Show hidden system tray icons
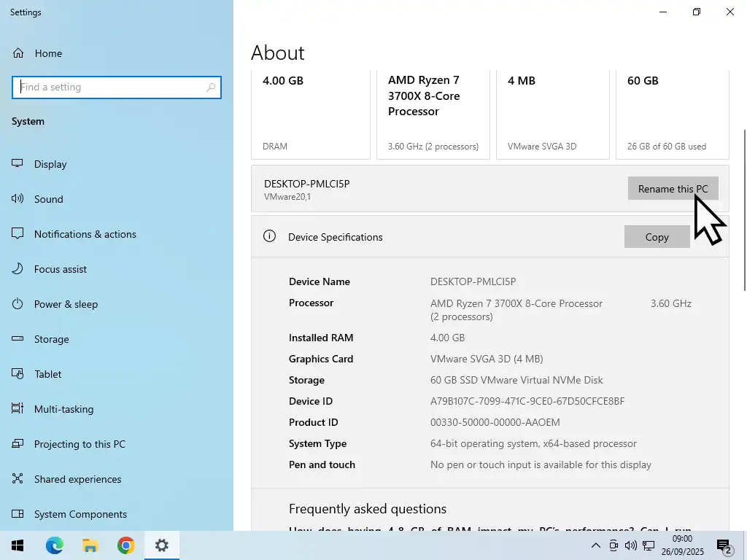This screenshot has height=560, width=747. tap(595, 545)
